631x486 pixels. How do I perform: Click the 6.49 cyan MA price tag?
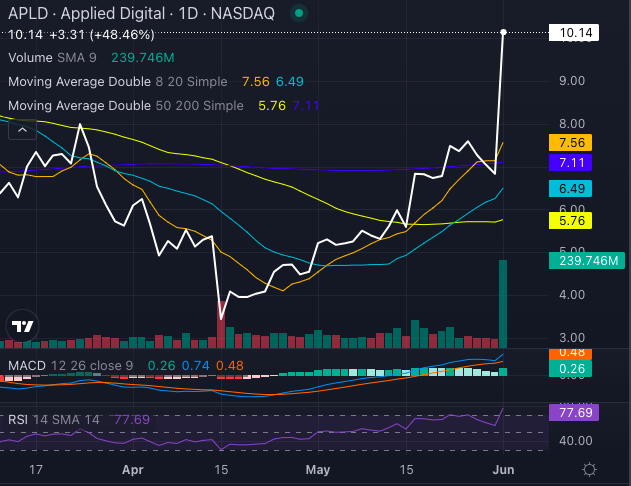pos(570,188)
